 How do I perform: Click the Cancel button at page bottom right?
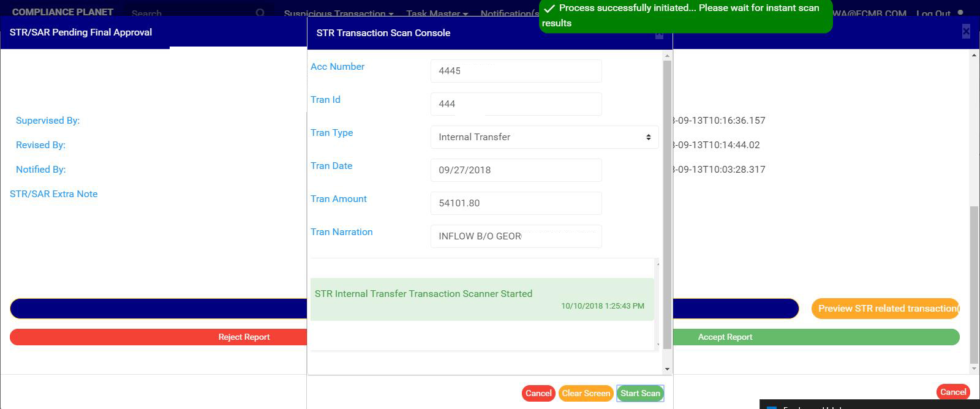pos(952,392)
